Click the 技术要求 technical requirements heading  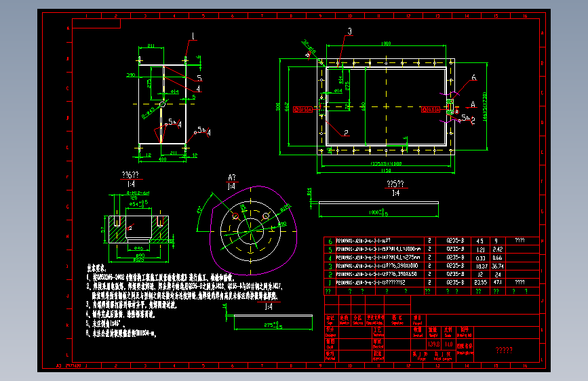click(97, 268)
